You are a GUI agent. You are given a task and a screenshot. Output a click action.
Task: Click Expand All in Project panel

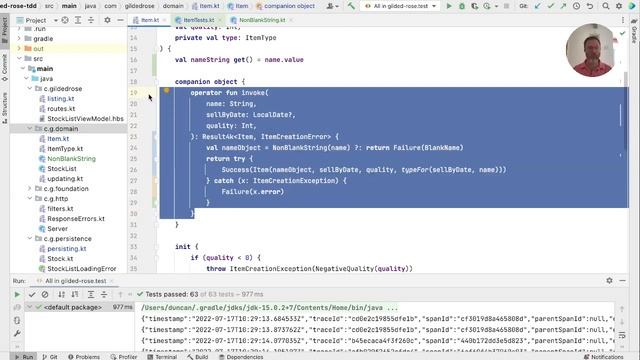(x=78, y=20)
